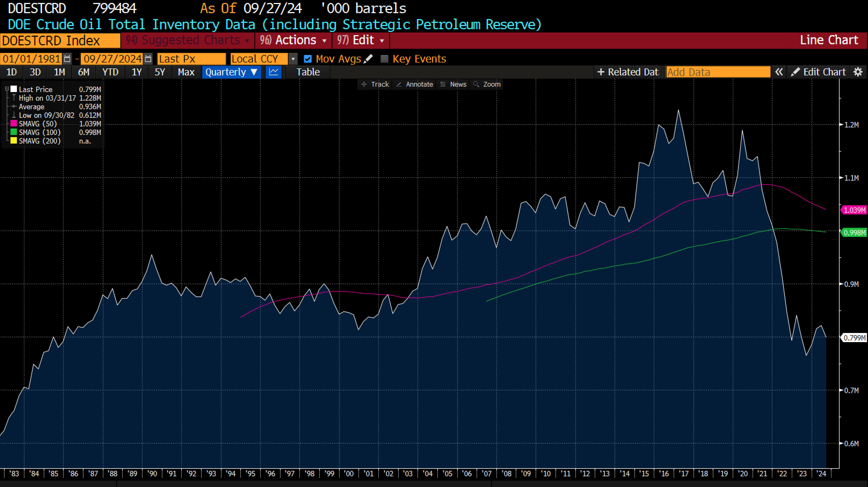868x487 pixels.
Task: Activate the Zoom magnifier tool
Action: click(487, 84)
